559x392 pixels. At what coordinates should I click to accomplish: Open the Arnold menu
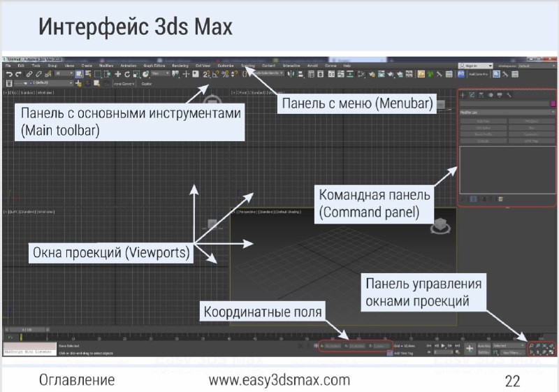312,66
